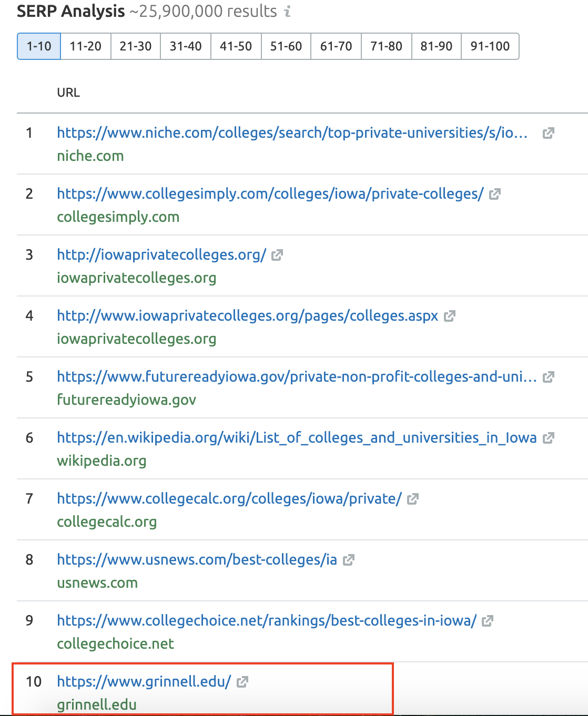Switch to the 31-40 results tab
588x716 pixels.
click(186, 46)
